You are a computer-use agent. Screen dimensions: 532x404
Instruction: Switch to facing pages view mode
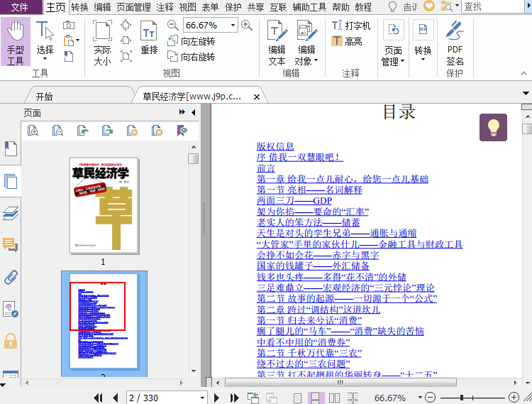pos(334,398)
